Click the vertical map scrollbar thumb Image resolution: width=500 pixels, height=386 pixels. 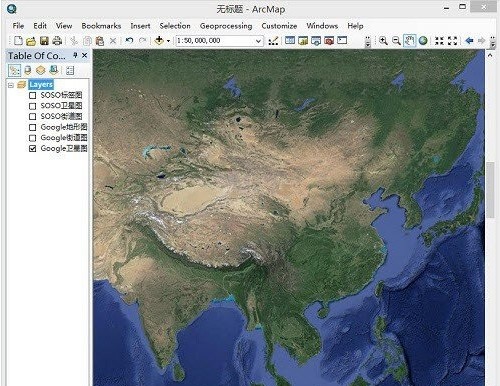(490, 190)
